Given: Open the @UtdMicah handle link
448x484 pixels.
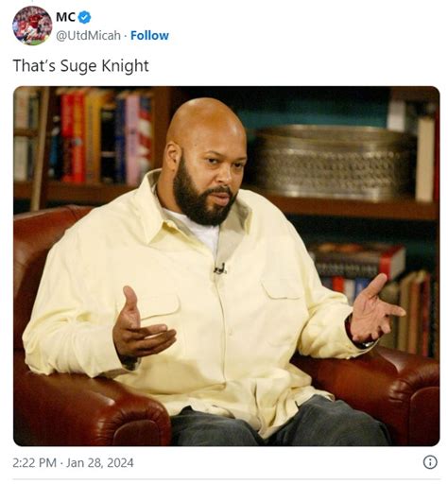Looking at the screenshot, I should coord(88,35).
